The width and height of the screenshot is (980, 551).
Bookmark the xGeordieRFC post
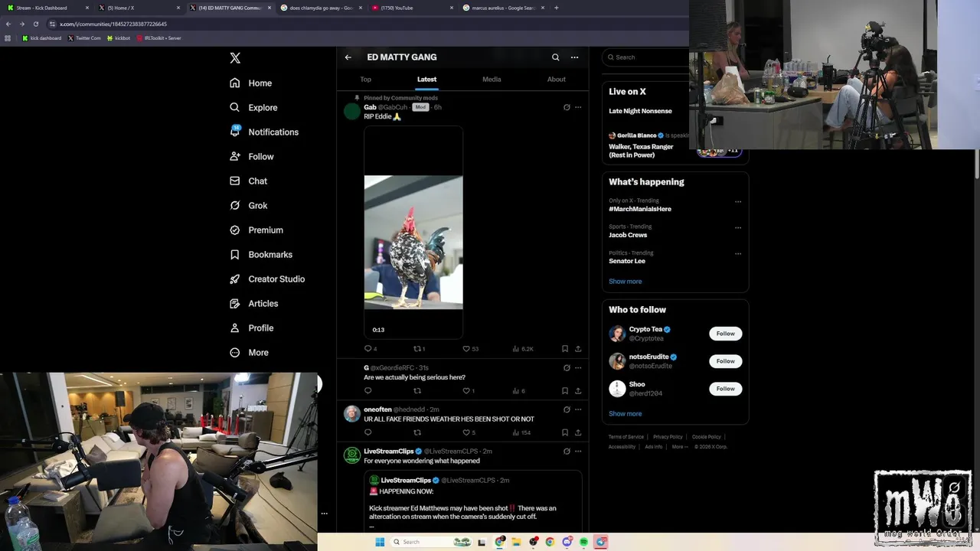[x=565, y=391]
